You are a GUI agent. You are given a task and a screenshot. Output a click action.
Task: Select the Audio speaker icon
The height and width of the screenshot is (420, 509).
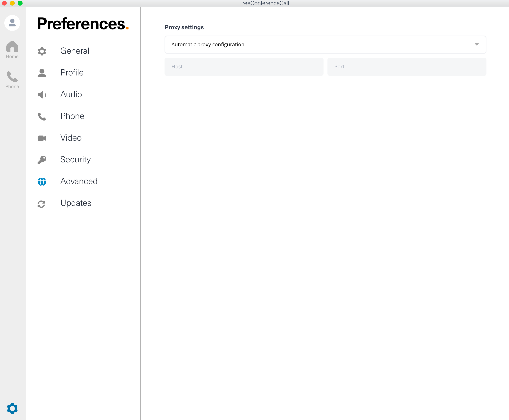point(42,95)
